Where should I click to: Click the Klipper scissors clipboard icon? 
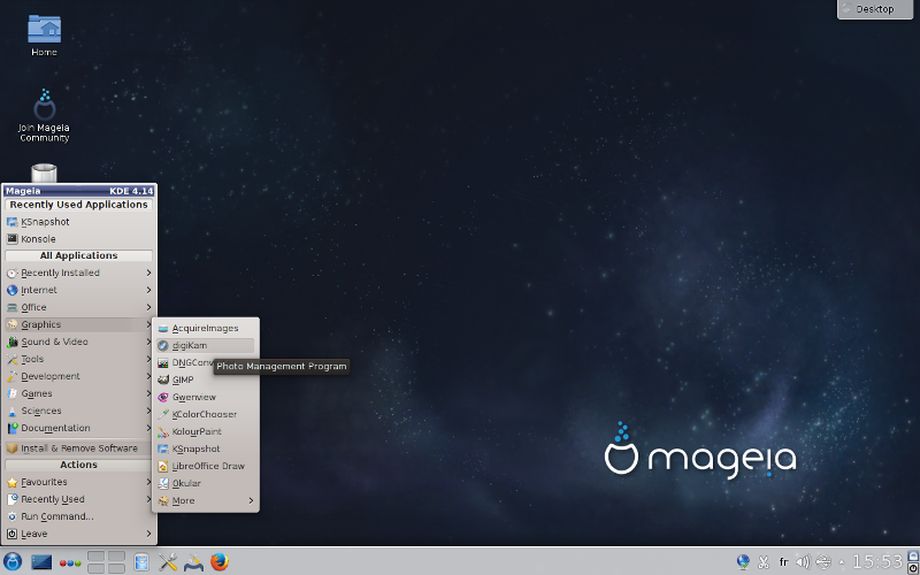(764, 562)
